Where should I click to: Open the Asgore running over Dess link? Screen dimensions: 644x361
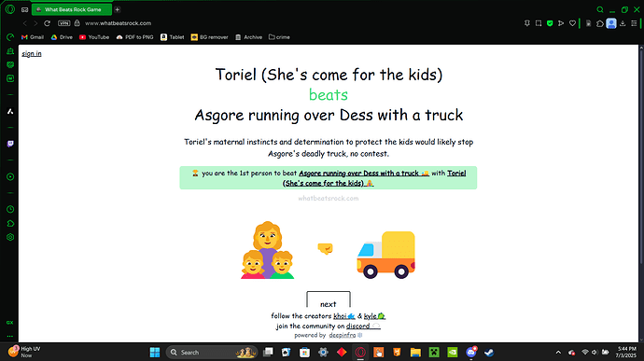click(364, 173)
